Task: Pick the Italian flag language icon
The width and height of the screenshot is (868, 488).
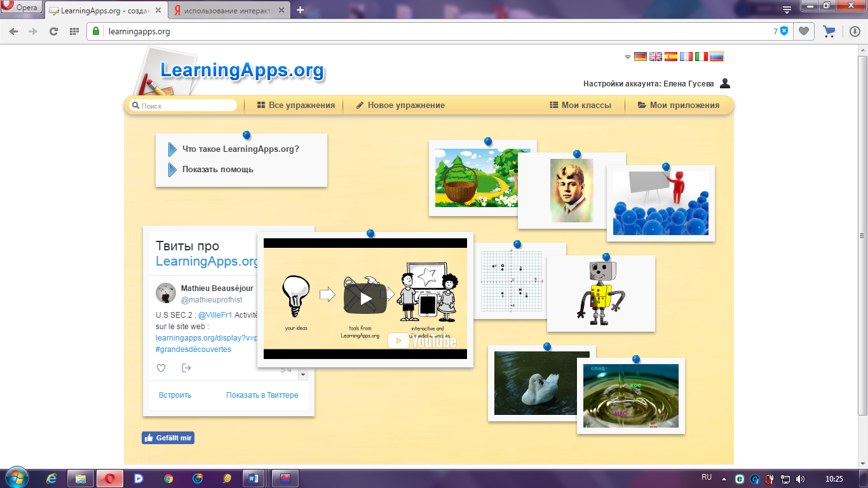Action: pos(701,57)
